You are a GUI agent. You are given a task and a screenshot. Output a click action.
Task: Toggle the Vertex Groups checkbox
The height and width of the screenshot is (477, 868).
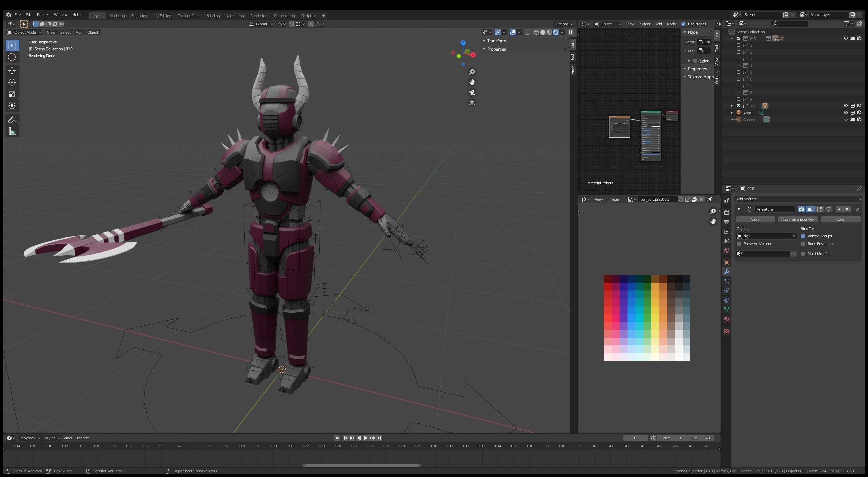click(x=803, y=236)
